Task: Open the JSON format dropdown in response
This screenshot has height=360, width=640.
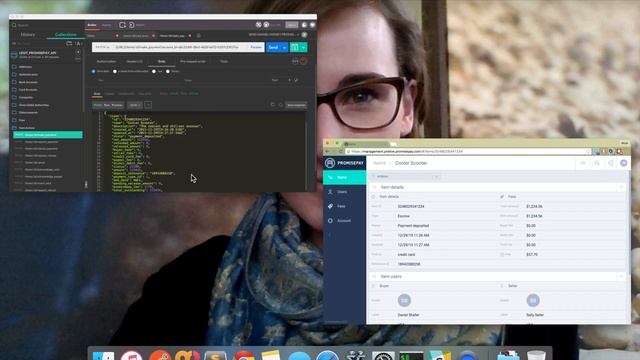Action: pyautogui.click(x=134, y=105)
